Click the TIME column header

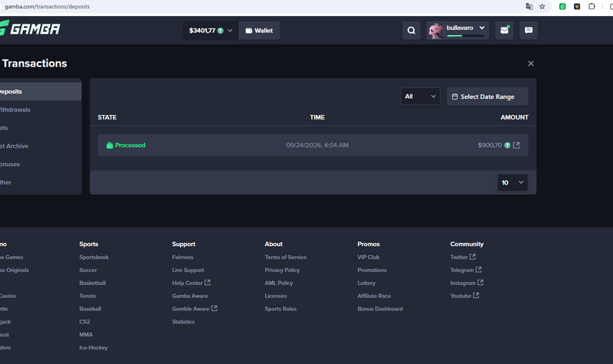point(317,117)
